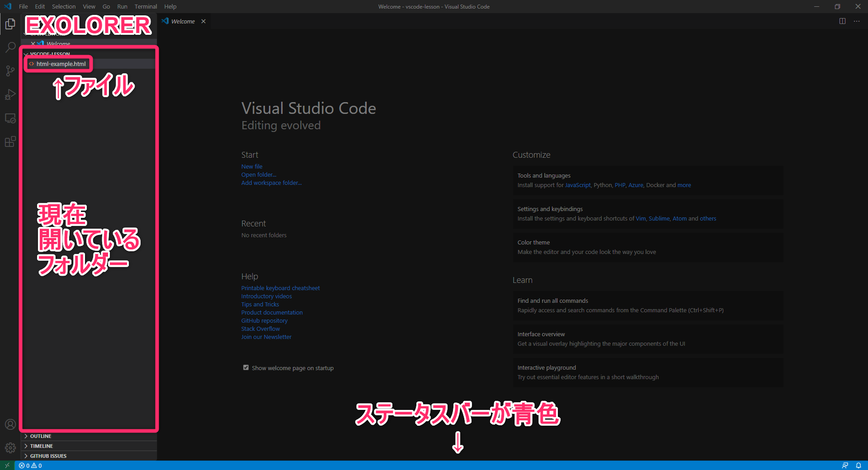This screenshot has width=868, height=470.
Task: Install PHP language support link
Action: click(620, 185)
